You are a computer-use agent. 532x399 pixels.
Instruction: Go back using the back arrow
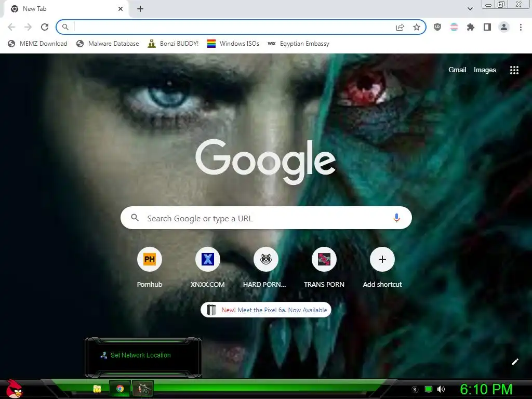point(11,27)
